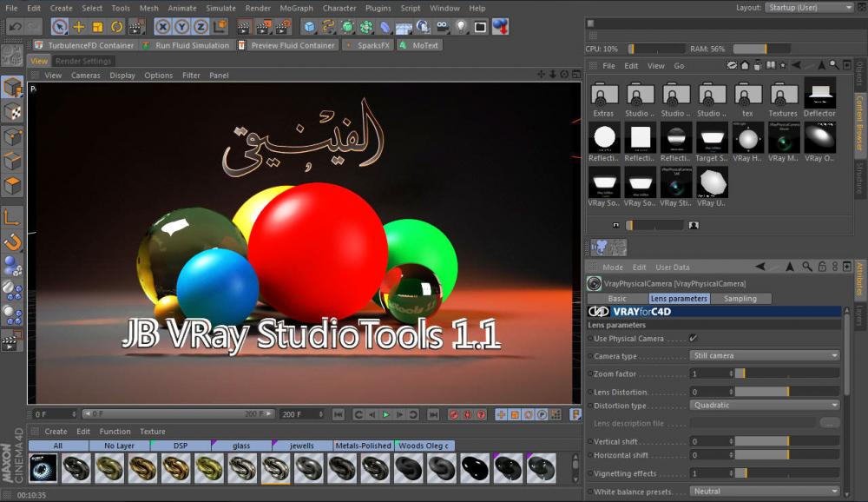Switch to Texture mode in left palette
The height and width of the screenshot is (502, 868).
point(12,113)
